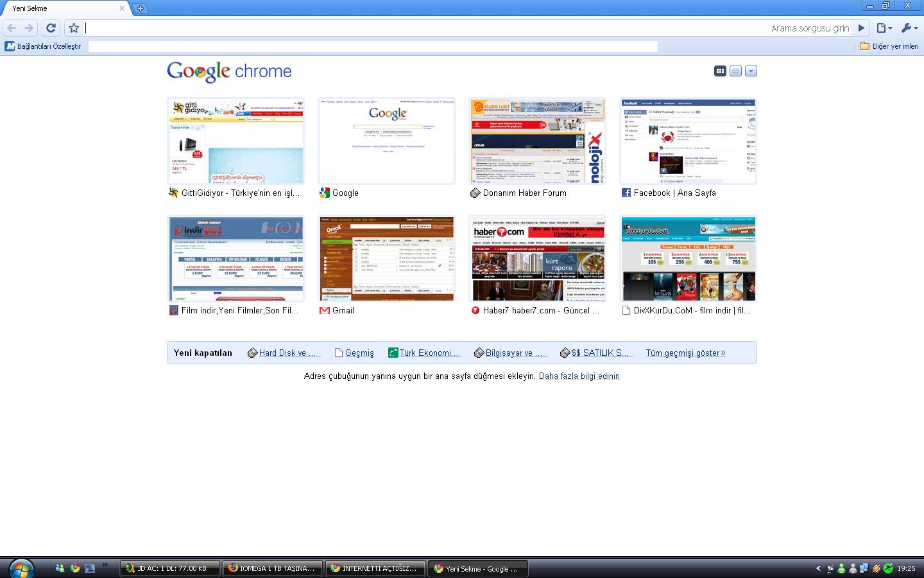Switch to IOMEGA 1 TB Firefox window
The width and height of the screenshot is (924, 578).
[x=273, y=568]
